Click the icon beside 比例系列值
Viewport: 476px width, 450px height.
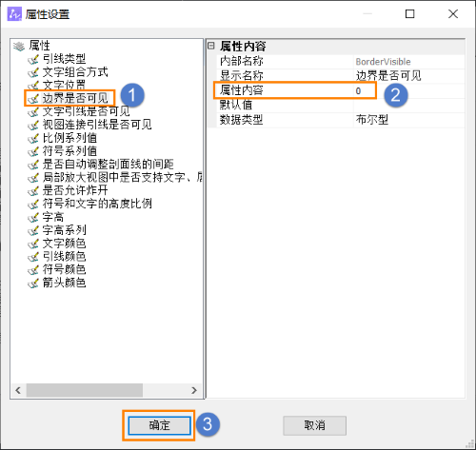33,138
